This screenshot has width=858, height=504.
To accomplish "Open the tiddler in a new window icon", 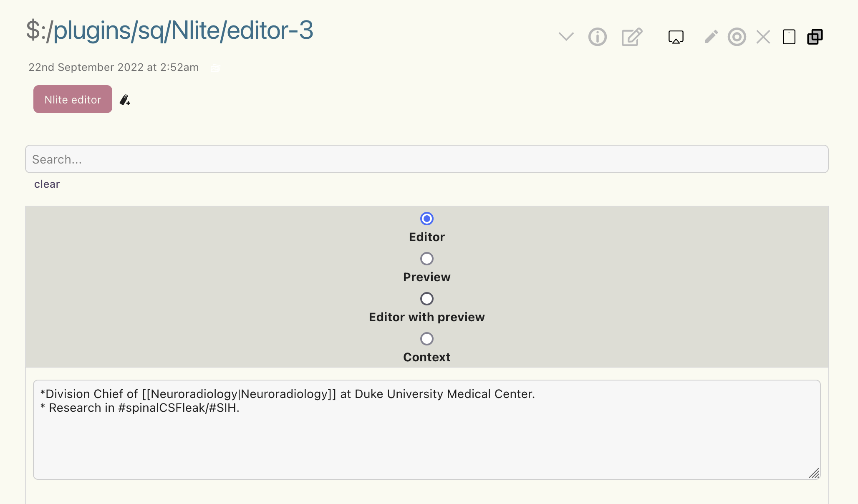I will click(676, 37).
